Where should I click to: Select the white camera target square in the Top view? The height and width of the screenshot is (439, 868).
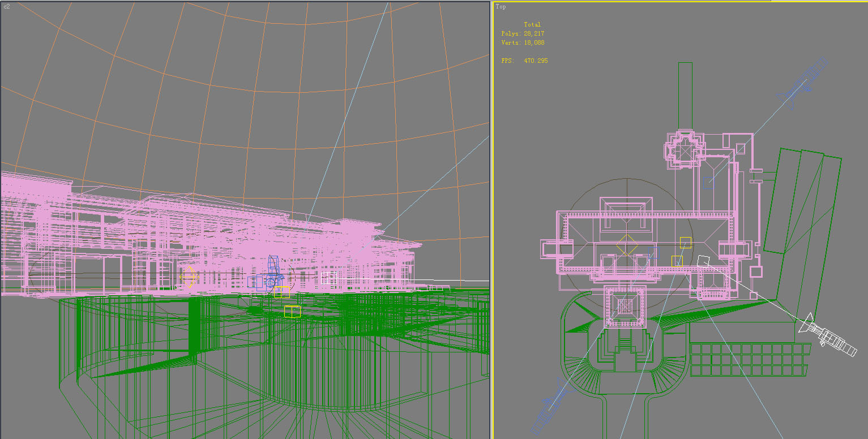(x=704, y=261)
